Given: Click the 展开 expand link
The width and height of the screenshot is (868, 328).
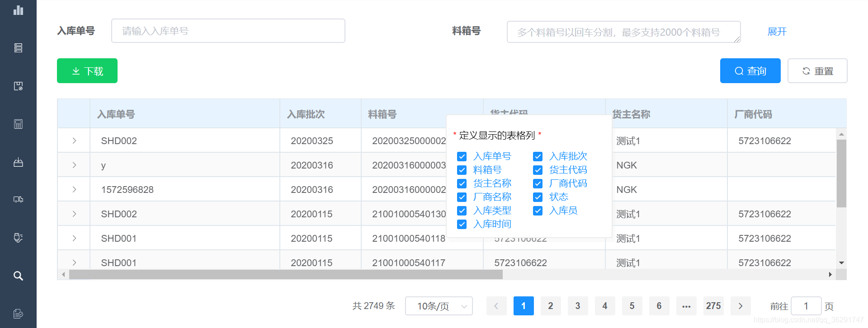Looking at the screenshot, I should (x=777, y=32).
